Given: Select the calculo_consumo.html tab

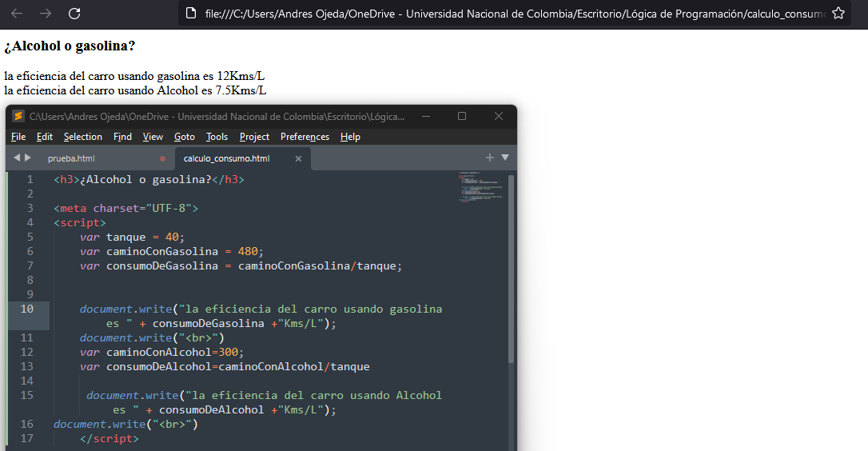Looking at the screenshot, I should pos(226,158).
